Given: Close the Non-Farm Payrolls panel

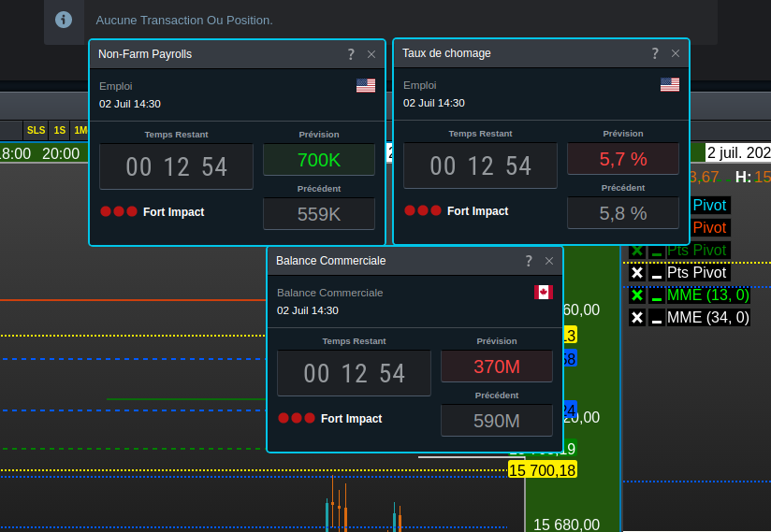Looking at the screenshot, I should click(371, 54).
